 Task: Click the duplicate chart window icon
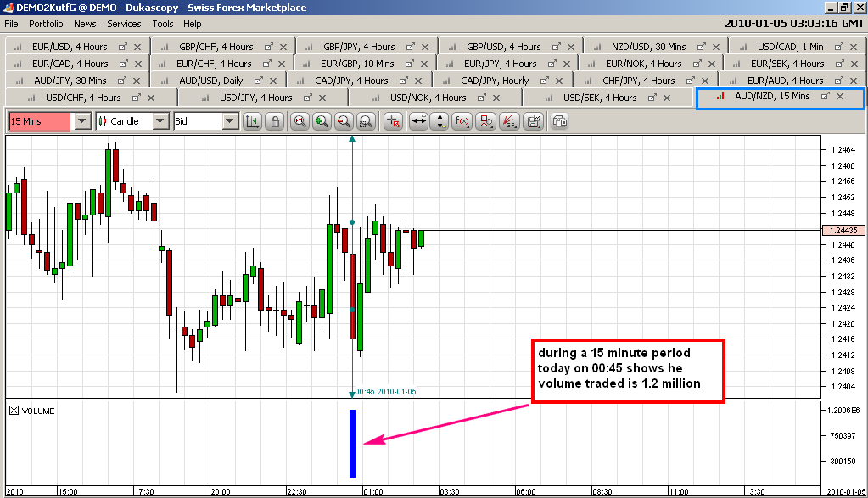[557, 121]
